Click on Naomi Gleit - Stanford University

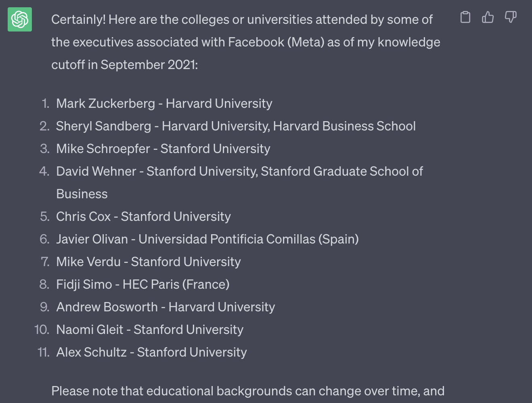(150, 330)
